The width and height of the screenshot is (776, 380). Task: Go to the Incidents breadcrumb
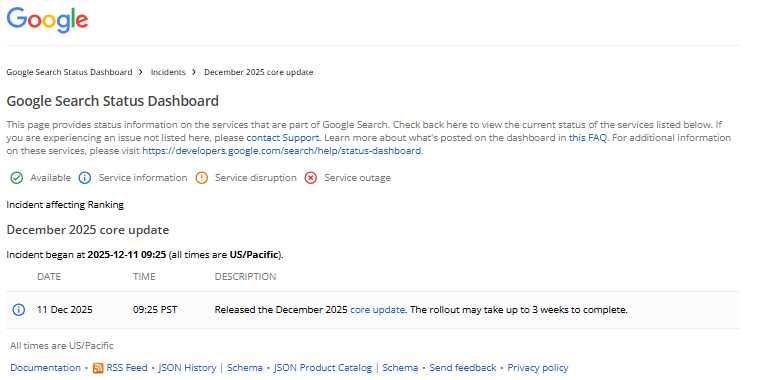pyautogui.click(x=168, y=72)
